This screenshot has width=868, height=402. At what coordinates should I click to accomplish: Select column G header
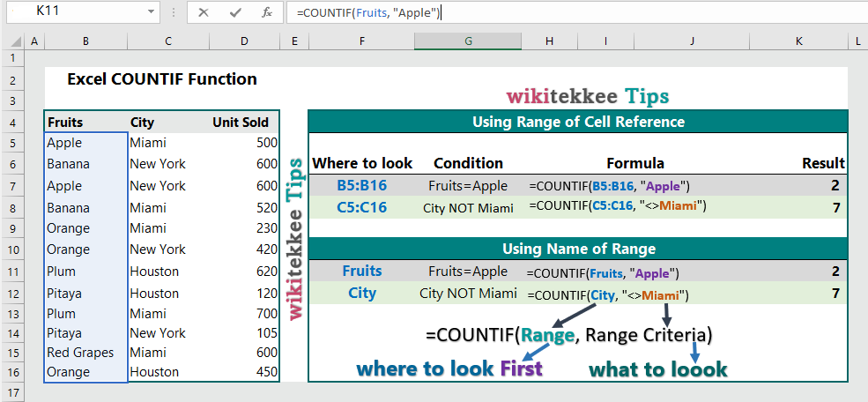[x=468, y=41]
